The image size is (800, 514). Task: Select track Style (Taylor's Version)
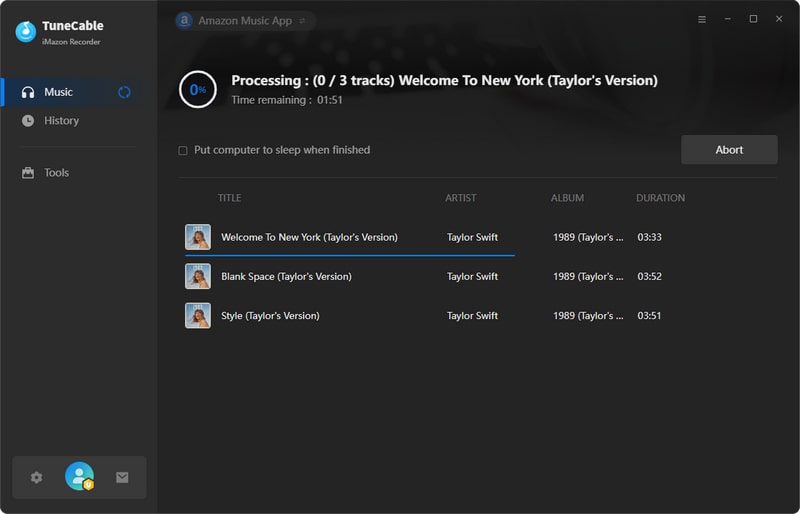pos(270,316)
